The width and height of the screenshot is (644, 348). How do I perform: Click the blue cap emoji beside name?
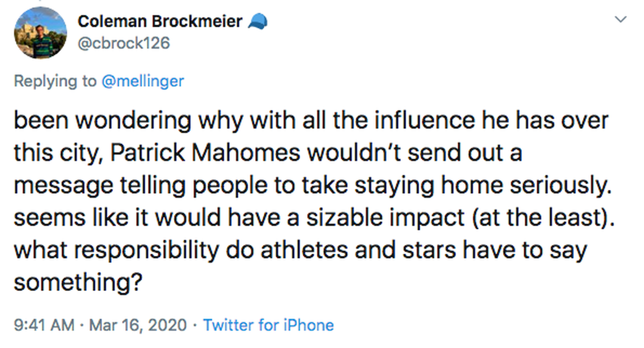pos(258,21)
